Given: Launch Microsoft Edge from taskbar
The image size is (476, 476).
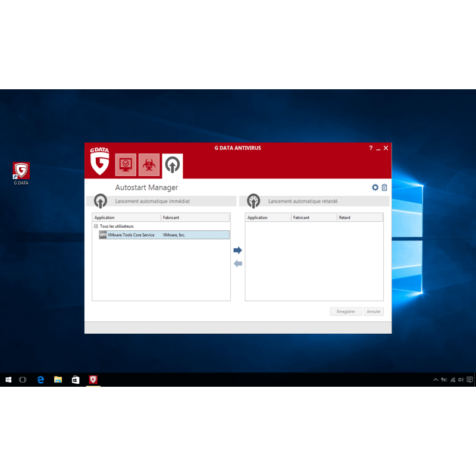Looking at the screenshot, I should click(40, 380).
